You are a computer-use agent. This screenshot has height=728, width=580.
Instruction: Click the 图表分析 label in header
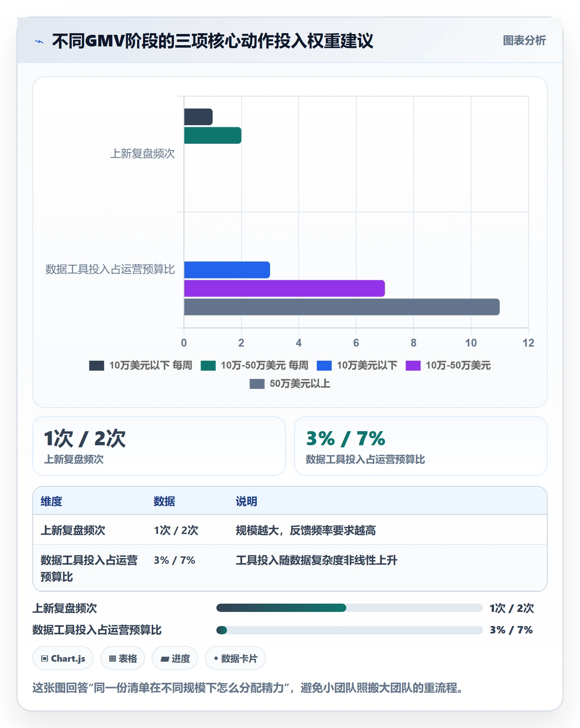point(524,41)
